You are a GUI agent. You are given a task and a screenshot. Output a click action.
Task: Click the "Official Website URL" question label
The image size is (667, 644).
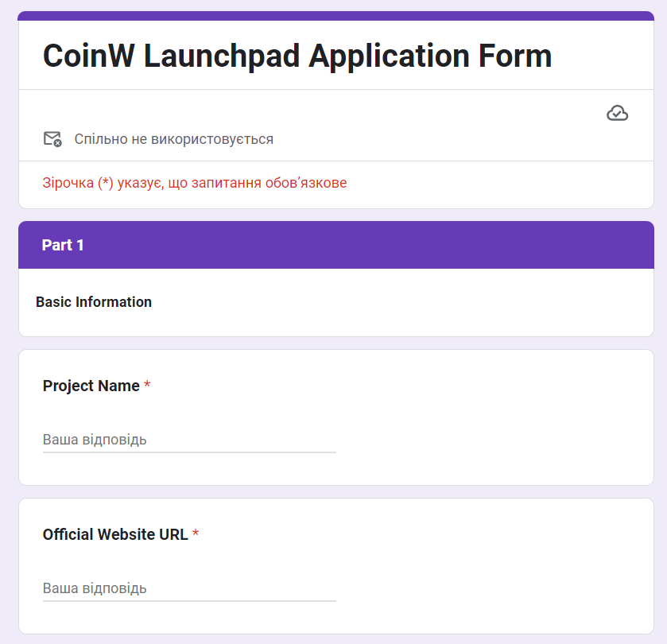pyautogui.click(x=115, y=535)
